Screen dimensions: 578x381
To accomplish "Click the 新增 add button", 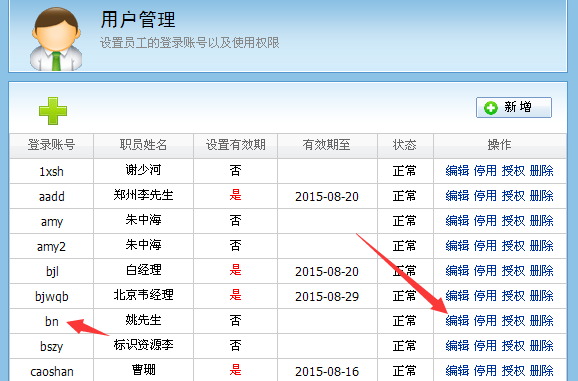I will point(514,108).
